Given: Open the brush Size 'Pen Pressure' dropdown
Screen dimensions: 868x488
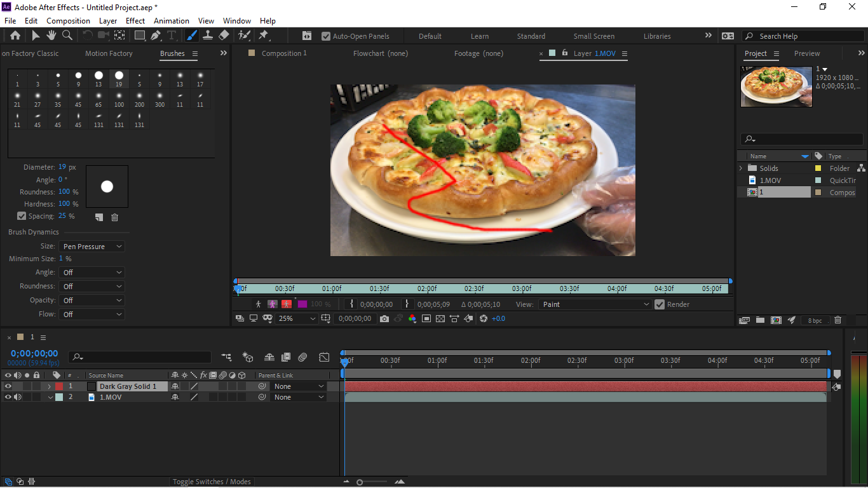Looking at the screenshot, I should pos(92,246).
